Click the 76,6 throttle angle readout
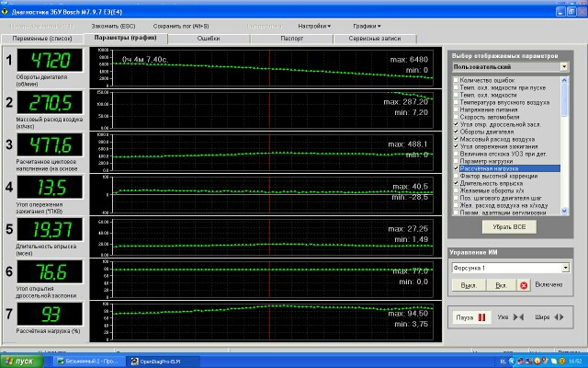The height and width of the screenshot is (368, 588). [x=50, y=272]
